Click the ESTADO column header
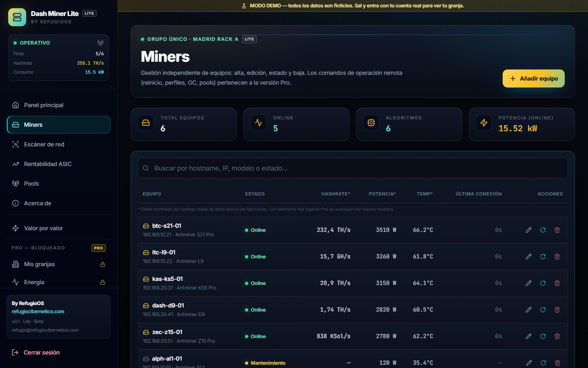The width and height of the screenshot is (588, 368). (255, 194)
